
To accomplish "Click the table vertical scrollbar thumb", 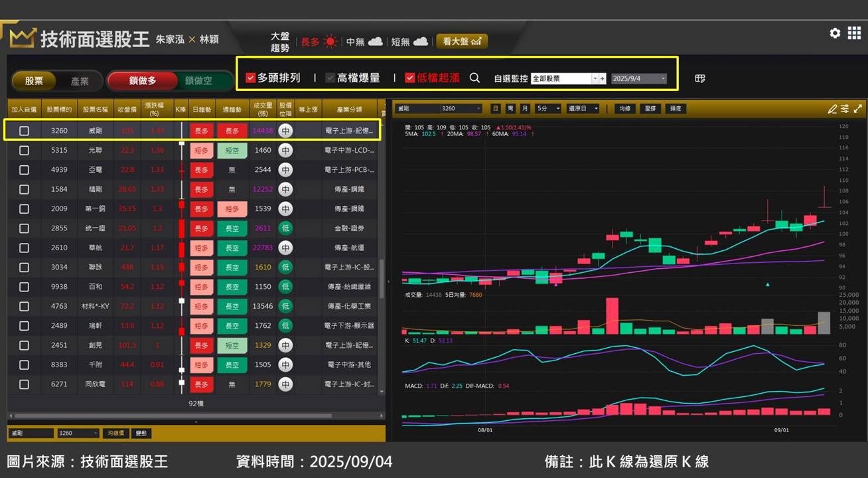I will [382, 278].
